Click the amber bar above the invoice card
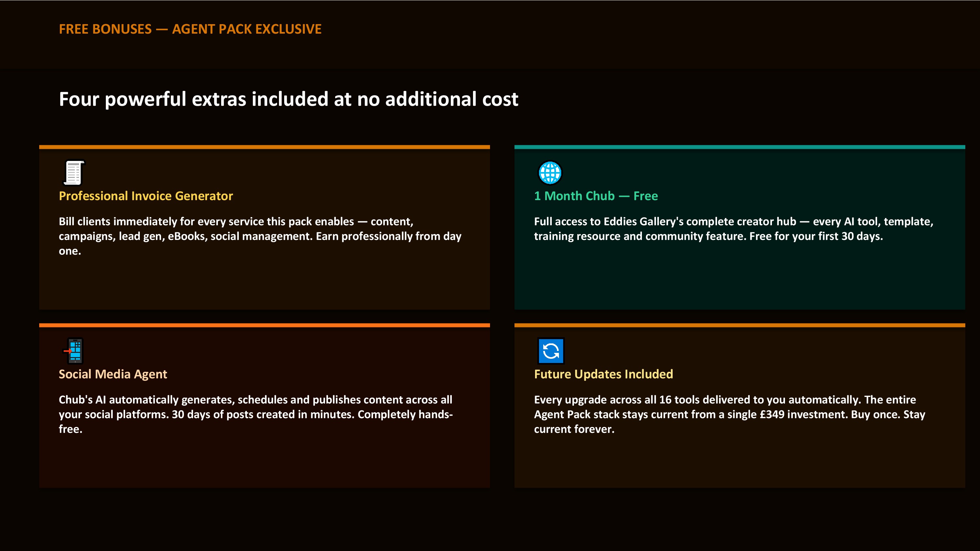The width and height of the screenshot is (980, 551). click(x=264, y=147)
